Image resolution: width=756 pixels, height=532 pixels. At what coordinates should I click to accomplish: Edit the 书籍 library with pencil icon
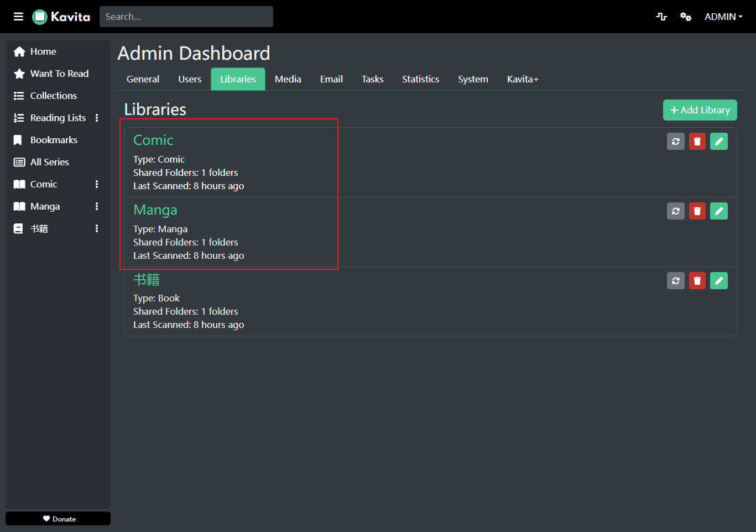[x=719, y=281]
